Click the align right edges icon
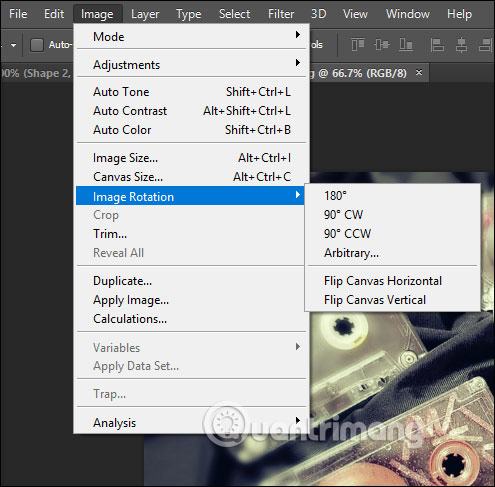The width and height of the screenshot is (495, 487). 485,45
